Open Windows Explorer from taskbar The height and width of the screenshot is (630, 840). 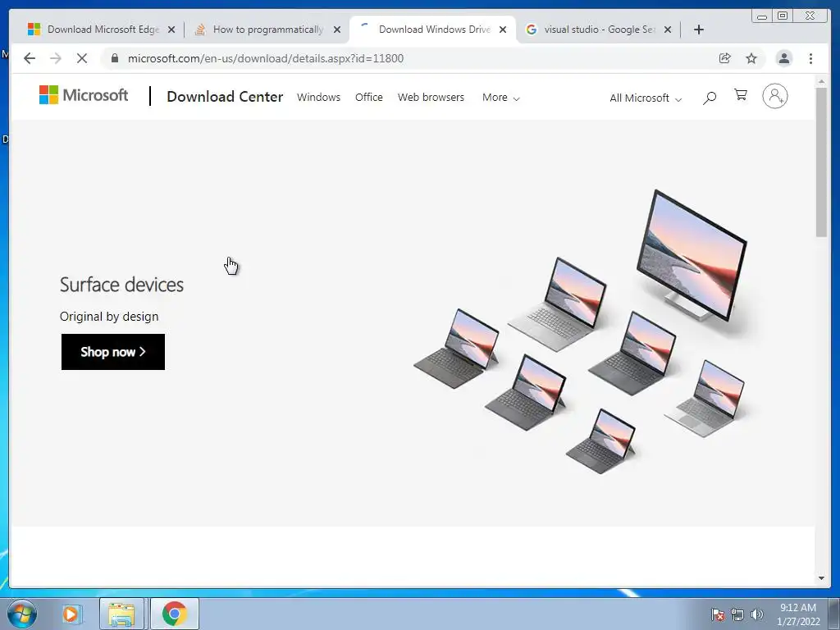coord(121,614)
